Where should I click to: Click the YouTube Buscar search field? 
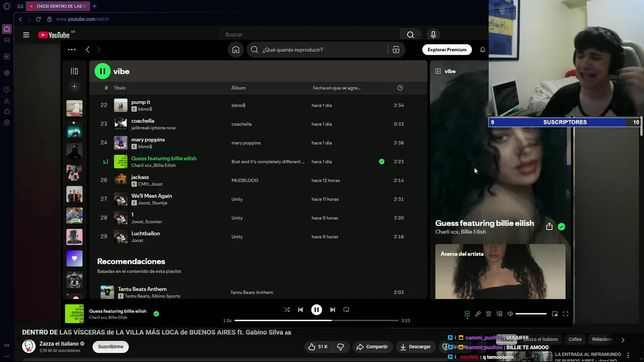click(310, 35)
